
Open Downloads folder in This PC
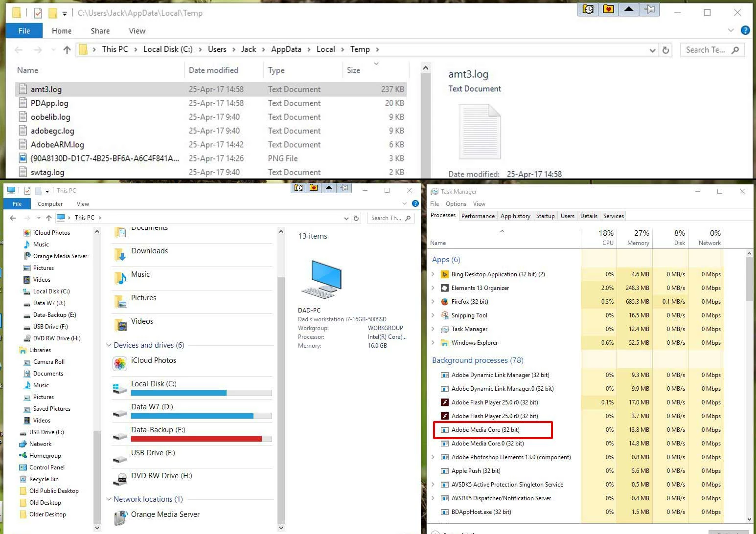click(x=192, y=254)
